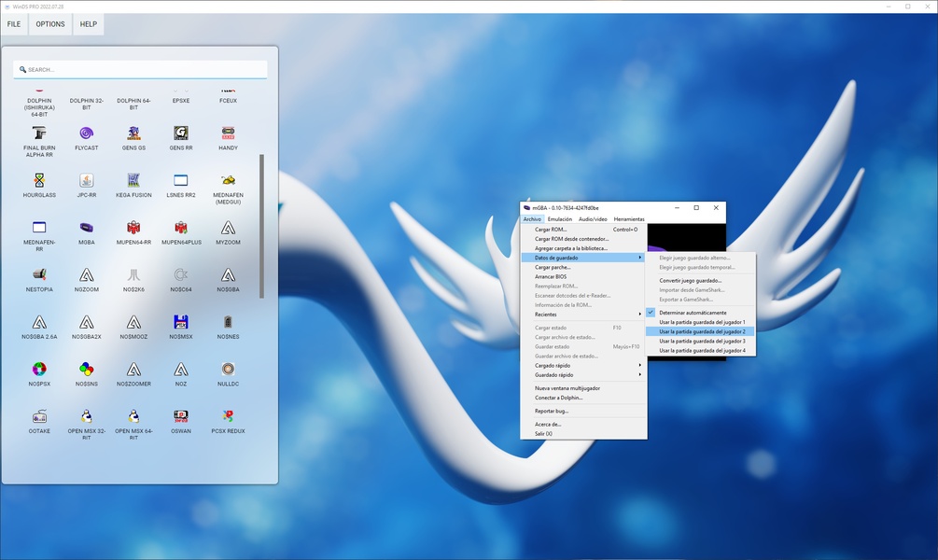This screenshot has height=560, width=938.
Task: Click 'Cargar ROM...' menu entry
Action: (x=551, y=230)
